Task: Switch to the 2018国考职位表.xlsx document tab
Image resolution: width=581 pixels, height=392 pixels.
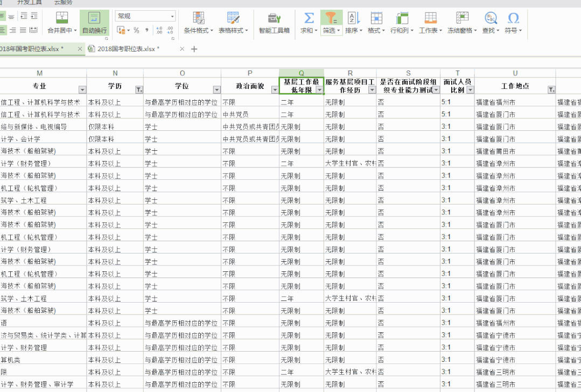Action: (x=128, y=49)
